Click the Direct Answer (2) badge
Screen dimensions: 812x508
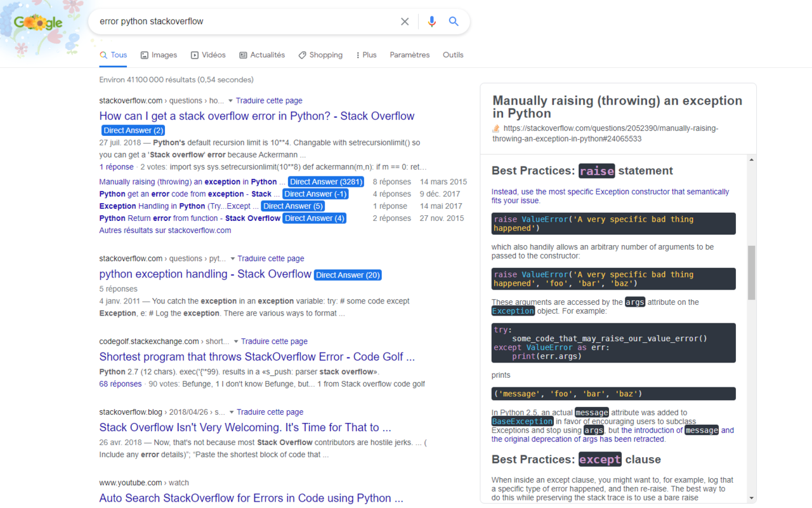coord(133,130)
